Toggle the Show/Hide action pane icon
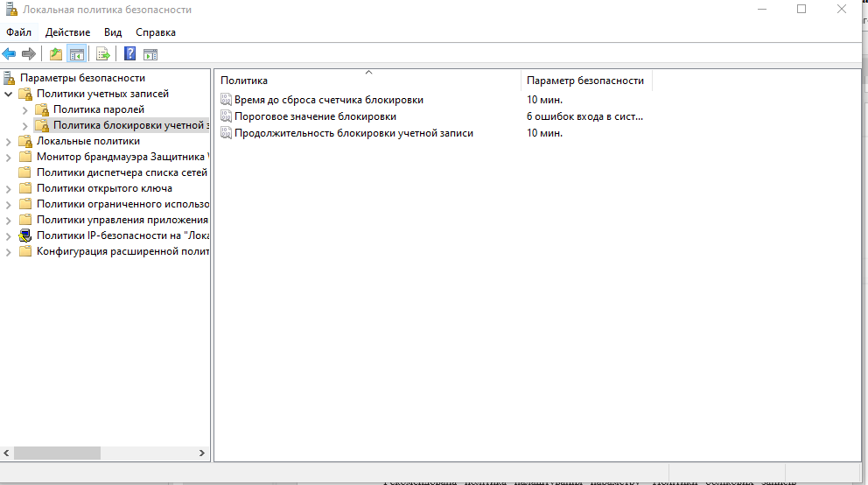Image resolution: width=868 pixels, height=485 pixels. coord(150,54)
